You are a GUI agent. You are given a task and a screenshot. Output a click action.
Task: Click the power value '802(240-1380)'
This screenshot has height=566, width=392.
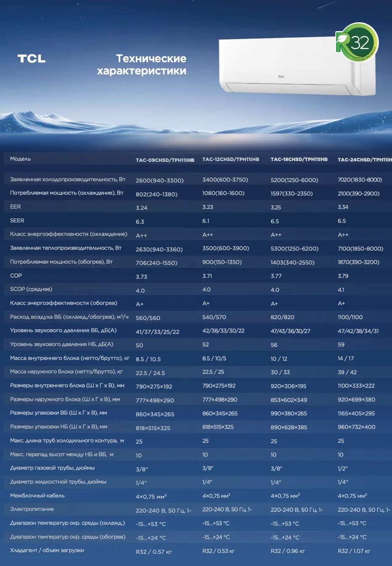157,194
